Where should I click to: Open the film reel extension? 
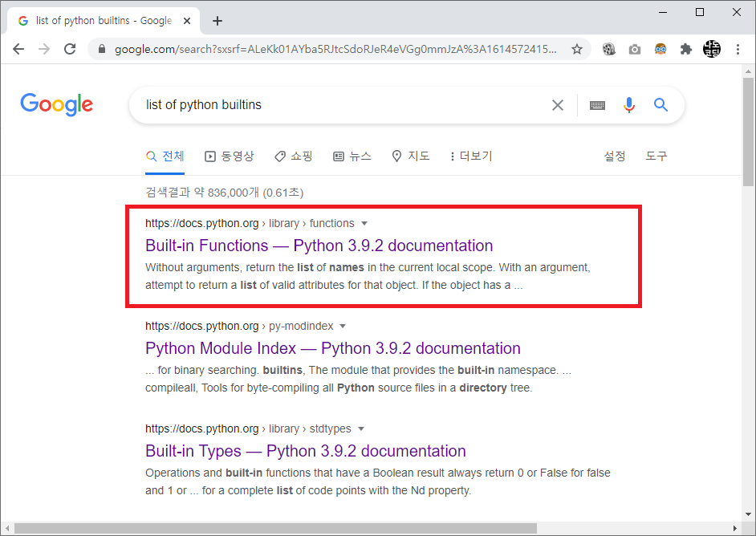(609, 49)
